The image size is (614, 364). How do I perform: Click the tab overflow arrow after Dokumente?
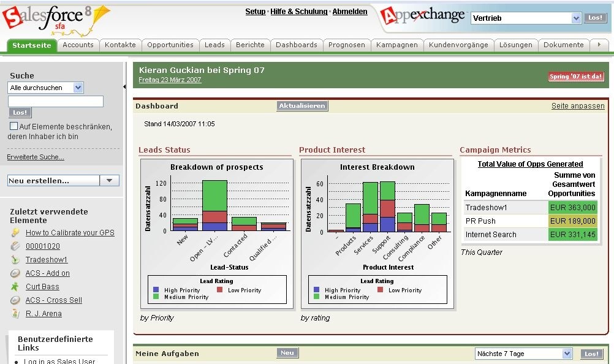point(601,44)
